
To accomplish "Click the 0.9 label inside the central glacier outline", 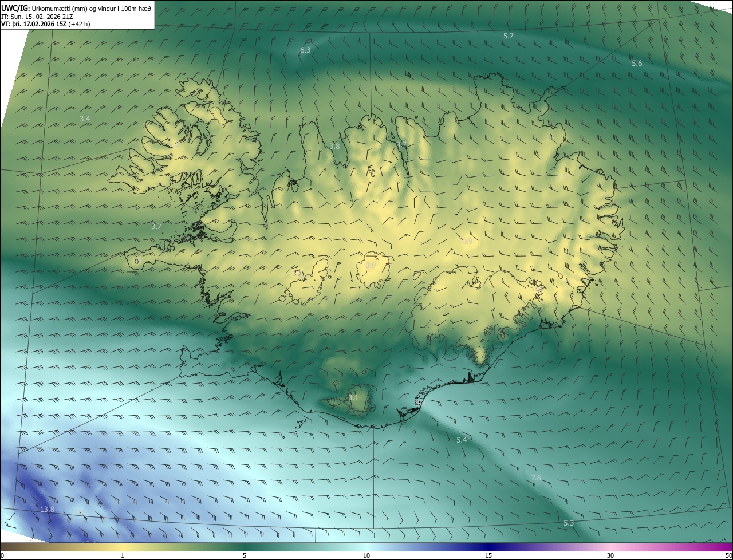I will [371, 266].
